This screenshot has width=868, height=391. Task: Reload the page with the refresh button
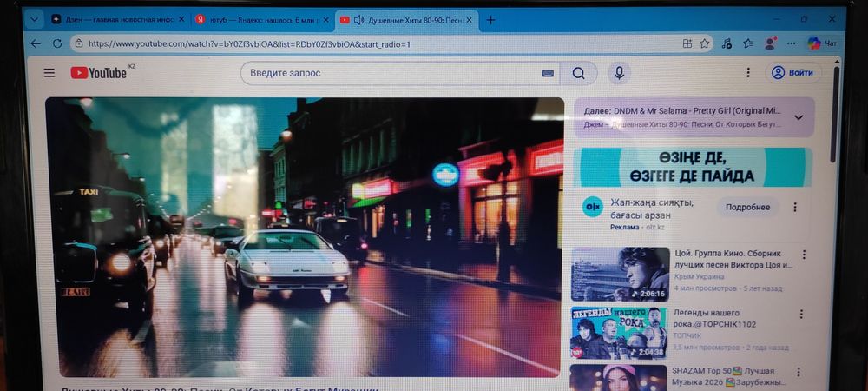(58, 43)
